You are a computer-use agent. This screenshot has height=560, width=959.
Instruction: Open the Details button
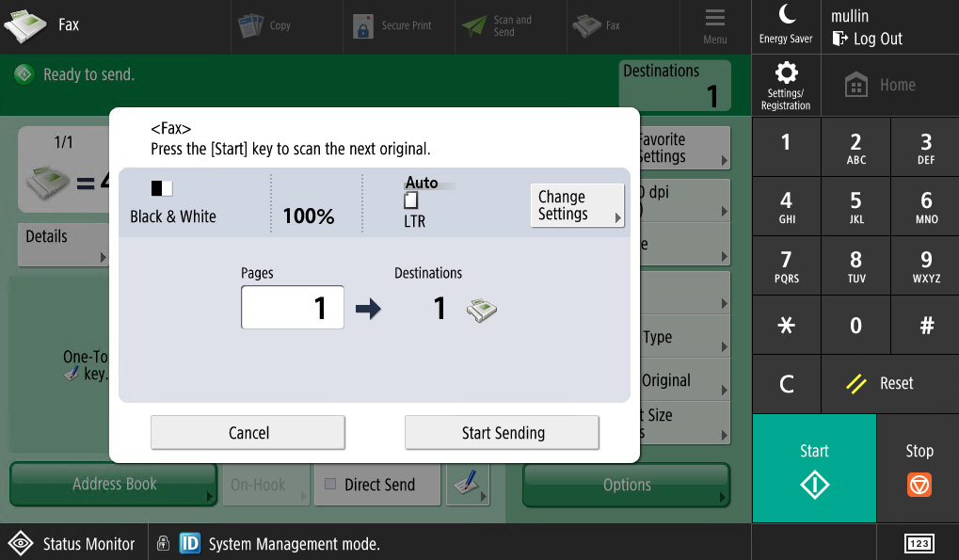click(x=64, y=245)
